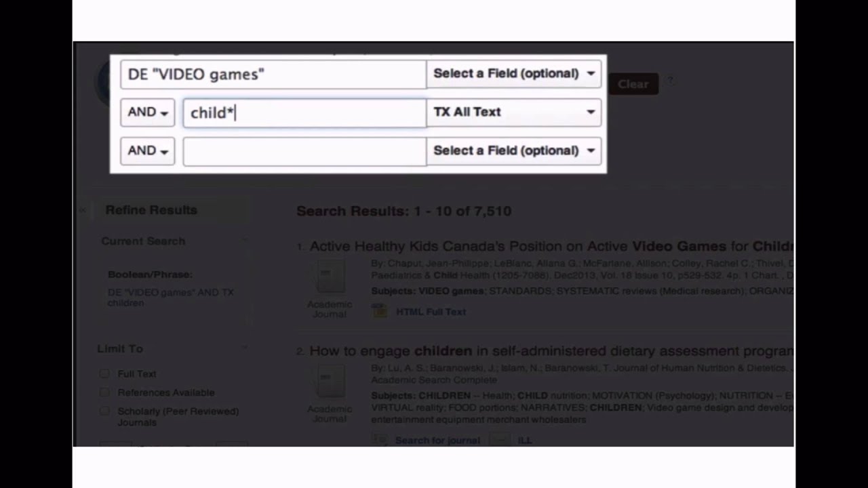Click the Boolean/Phrase: label
The width and height of the screenshot is (868, 488).
[150, 274]
